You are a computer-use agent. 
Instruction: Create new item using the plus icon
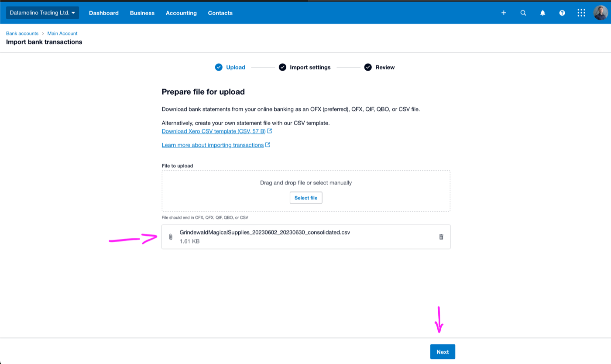504,13
